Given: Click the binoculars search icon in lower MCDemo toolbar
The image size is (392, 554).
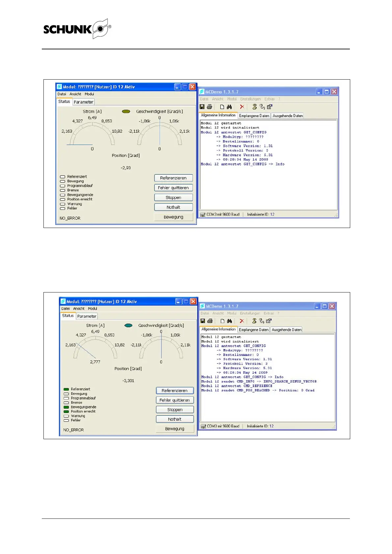Looking at the screenshot, I should tap(229, 321).
